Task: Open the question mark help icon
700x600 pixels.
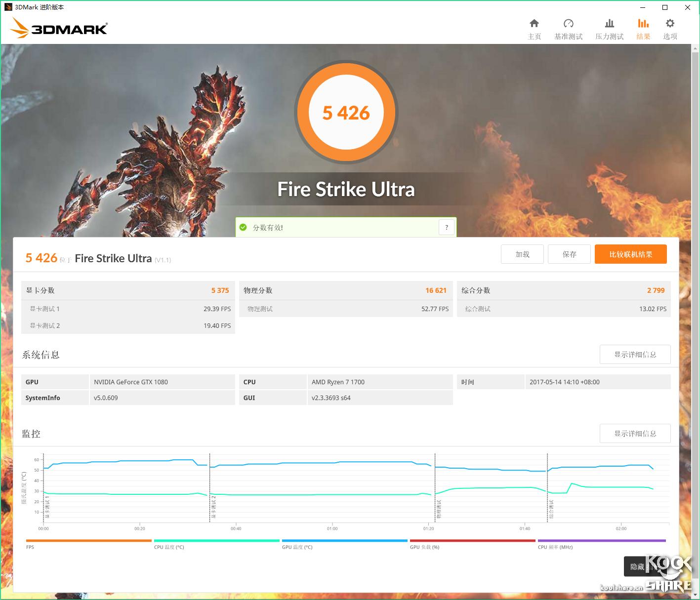Action: 446,227
